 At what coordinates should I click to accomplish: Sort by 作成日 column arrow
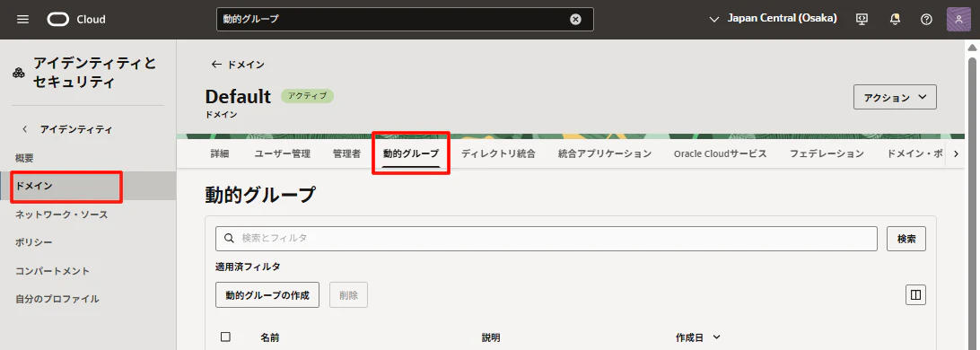(x=716, y=337)
